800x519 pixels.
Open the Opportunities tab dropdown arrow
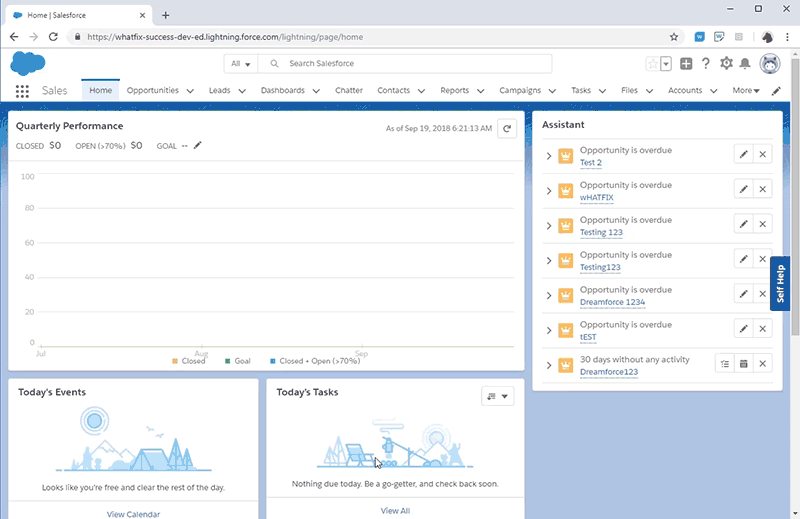pos(190,91)
